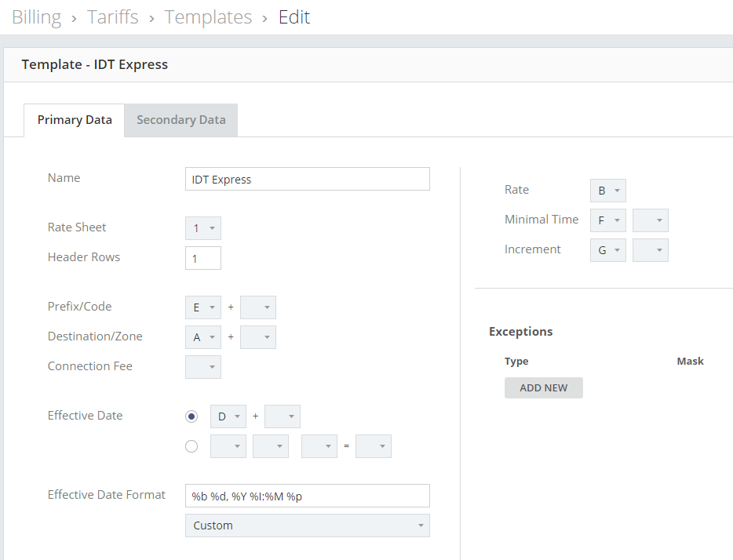Select the Primary Data tab
733x560 pixels.
pos(75,120)
